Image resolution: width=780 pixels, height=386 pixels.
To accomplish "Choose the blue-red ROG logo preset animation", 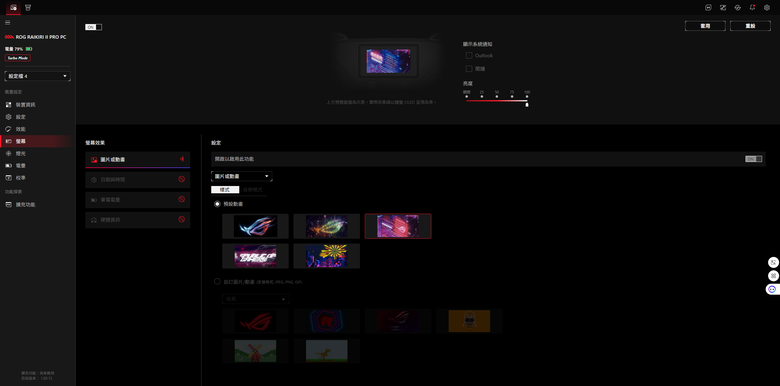I will pos(256,226).
